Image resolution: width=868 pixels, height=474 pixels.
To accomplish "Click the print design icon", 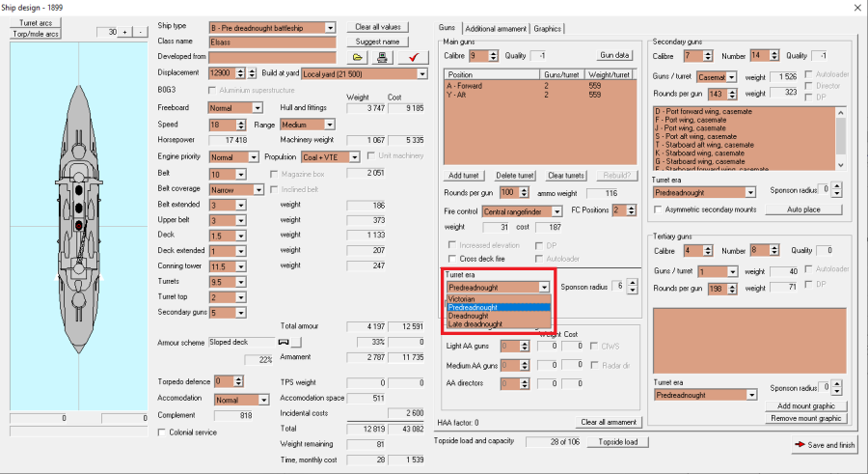I will coord(381,57).
